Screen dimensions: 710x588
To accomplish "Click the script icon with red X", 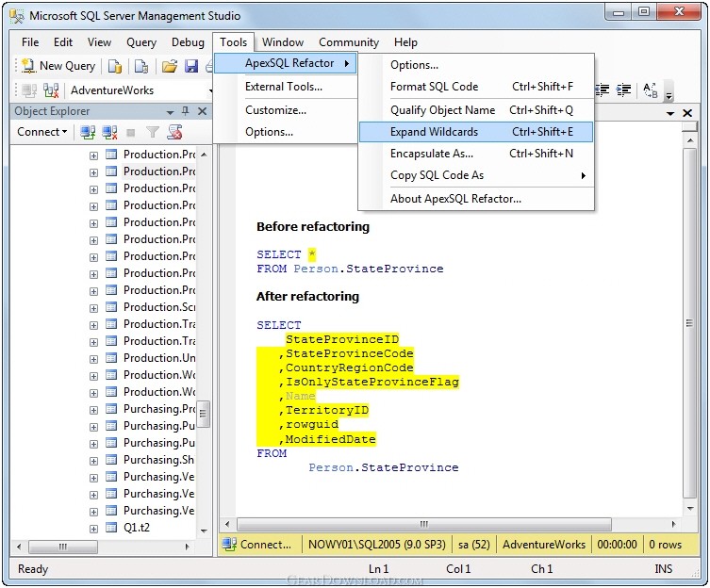I will tap(174, 132).
